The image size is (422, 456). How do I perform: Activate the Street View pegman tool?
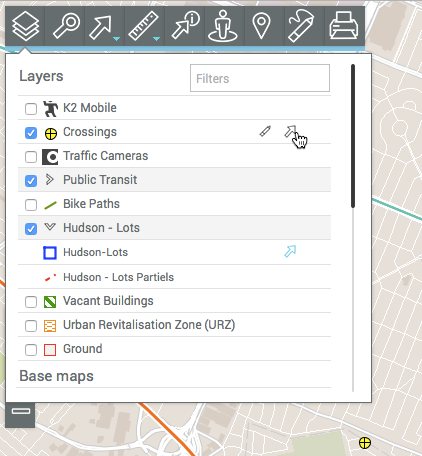pyautogui.click(x=223, y=26)
